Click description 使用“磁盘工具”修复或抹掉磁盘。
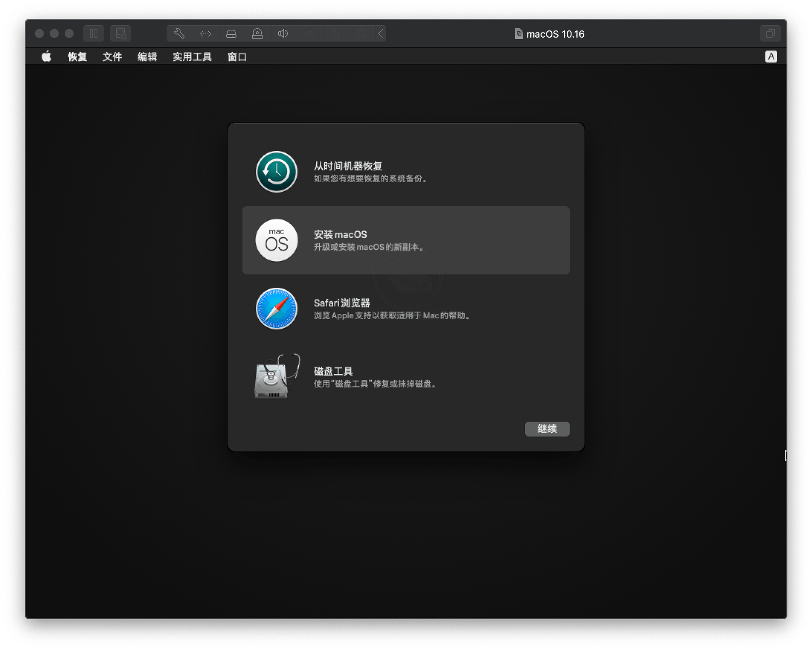Viewport: 812px width, 650px height. 376,384
